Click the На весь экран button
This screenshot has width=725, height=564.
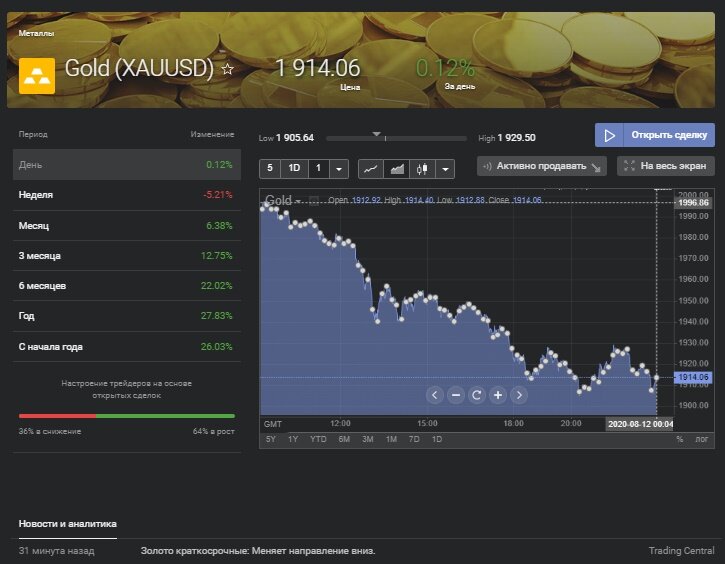[666, 167]
